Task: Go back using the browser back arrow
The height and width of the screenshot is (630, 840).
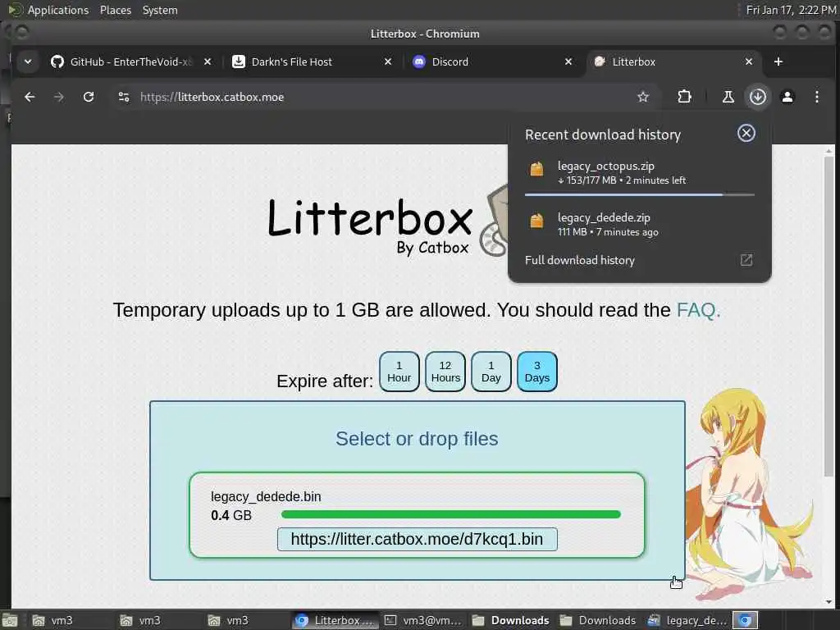Action: pos(30,97)
